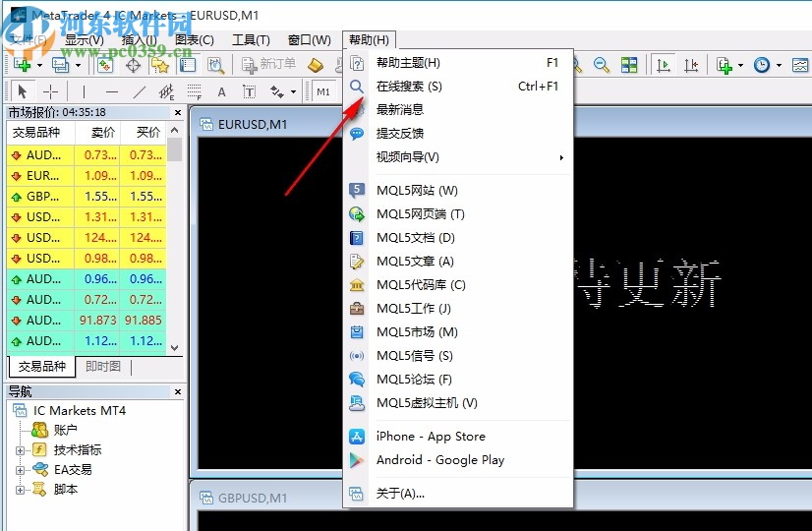Screen dimensions: 812x531
Task: Click Profiles toolbar icon
Action: 60,65
